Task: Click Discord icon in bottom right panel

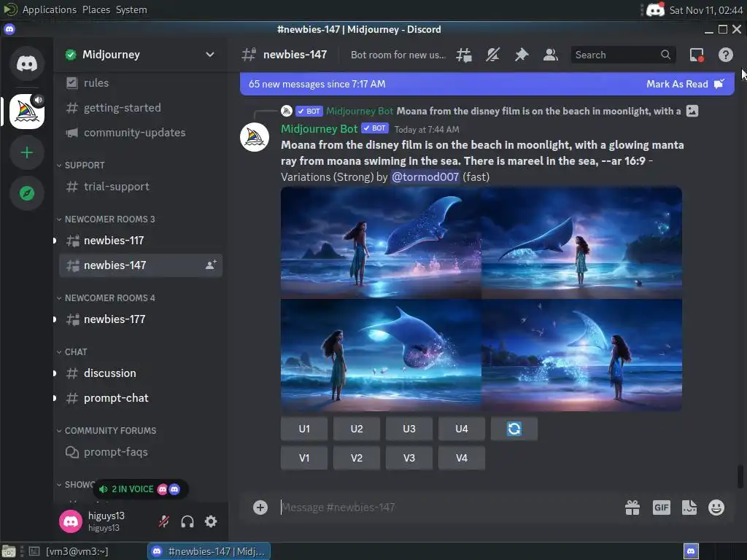Action: point(691,551)
